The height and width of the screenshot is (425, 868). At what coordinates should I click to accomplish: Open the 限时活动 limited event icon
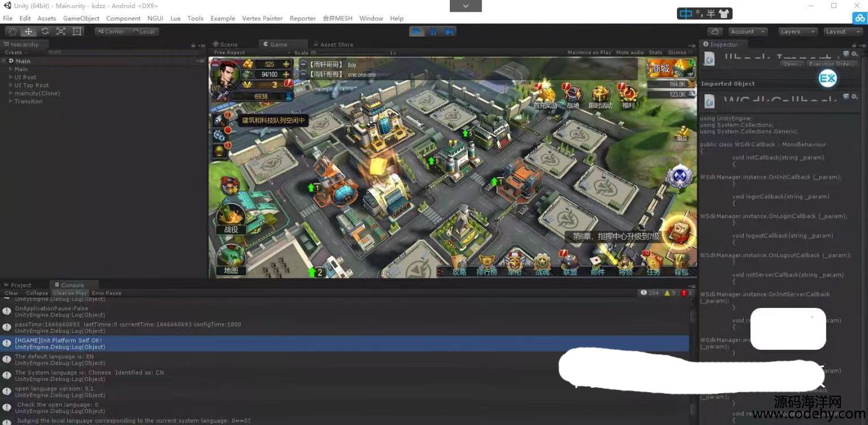click(x=600, y=97)
